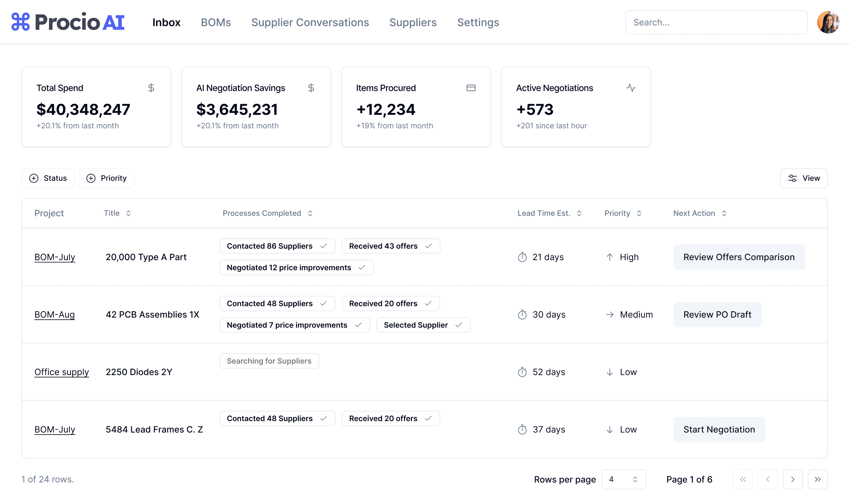The image size is (850, 504).
Task: Click the Procio AI logo icon
Action: (21, 22)
